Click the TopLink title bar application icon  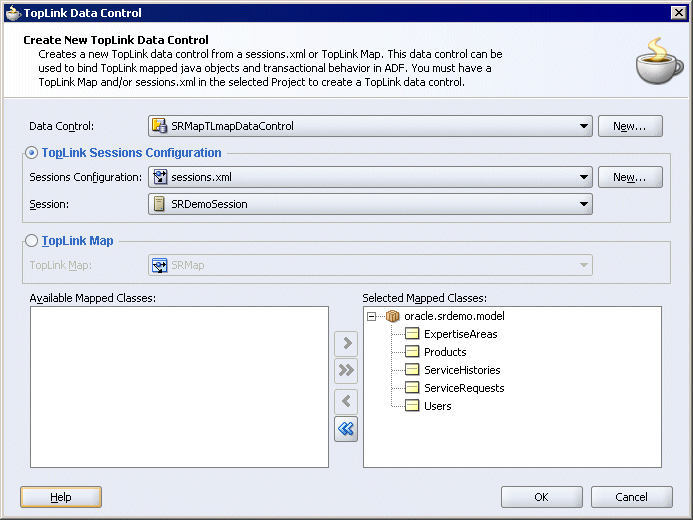tap(13, 13)
